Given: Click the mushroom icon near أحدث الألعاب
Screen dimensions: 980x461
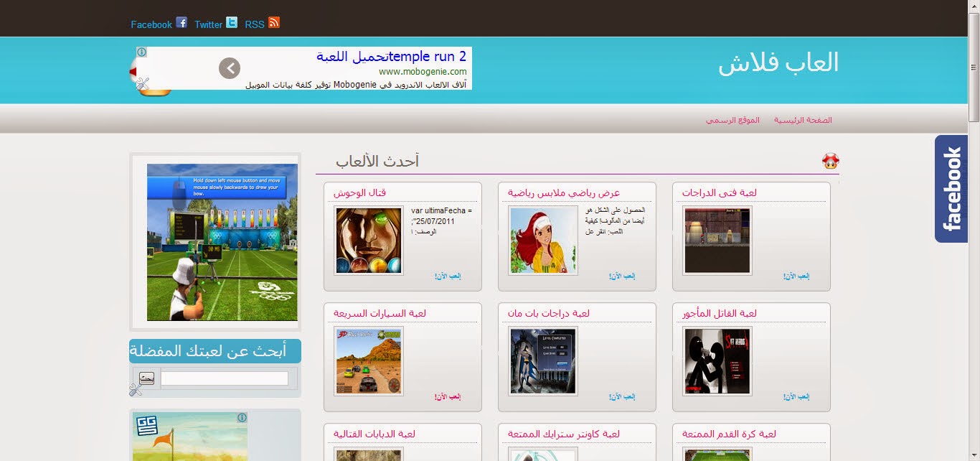Looking at the screenshot, I should coord(831,161).
